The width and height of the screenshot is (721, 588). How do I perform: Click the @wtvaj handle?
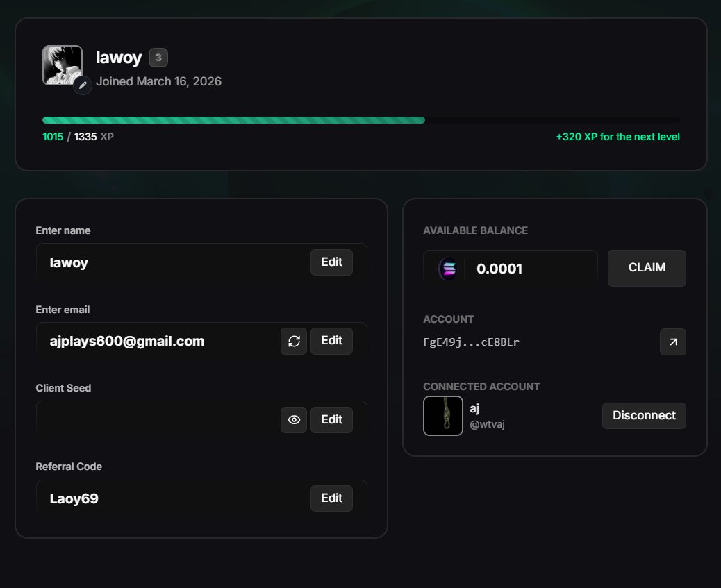coord(487,424)
